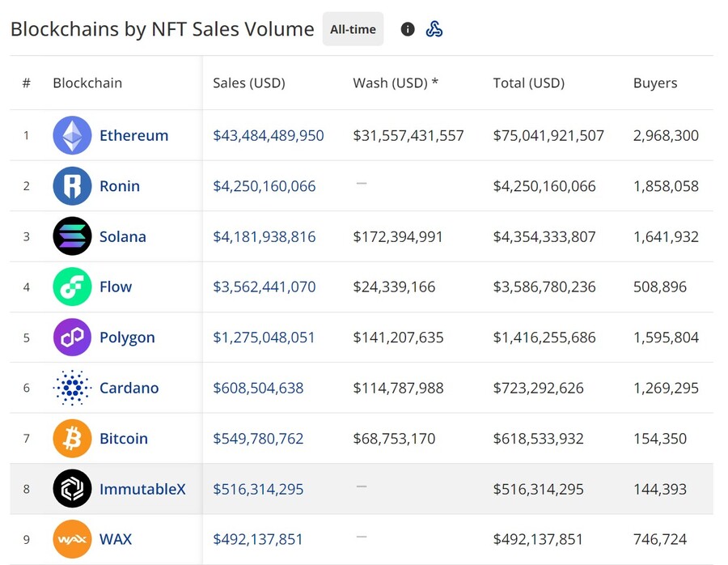This screenshot has height=565, width=728.
Task: Open the All-time period selector
Action: (353, 29)
